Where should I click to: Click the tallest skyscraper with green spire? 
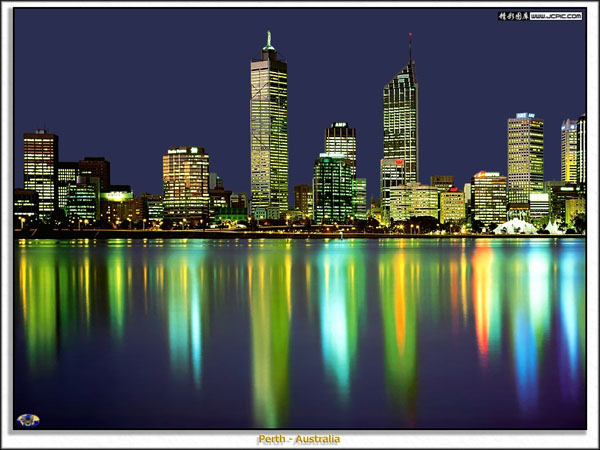click(x=268, y=130)
